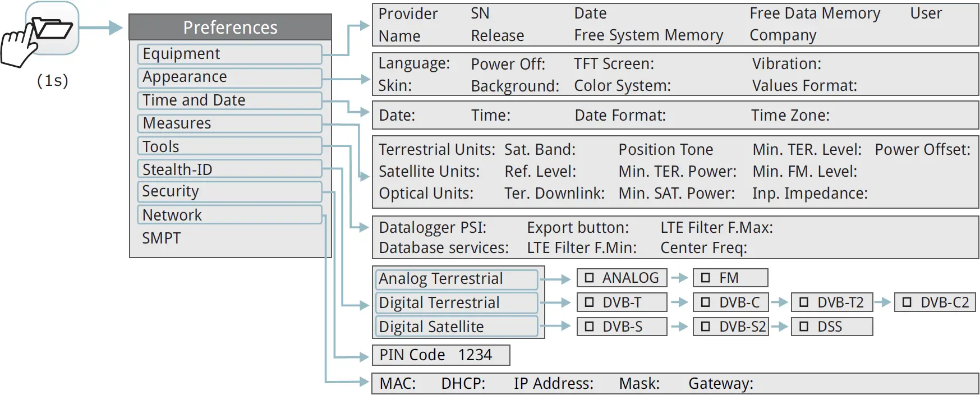Click Min. SAT. Power: setting
Screen dimensions: 980x395
coord(677,194)
